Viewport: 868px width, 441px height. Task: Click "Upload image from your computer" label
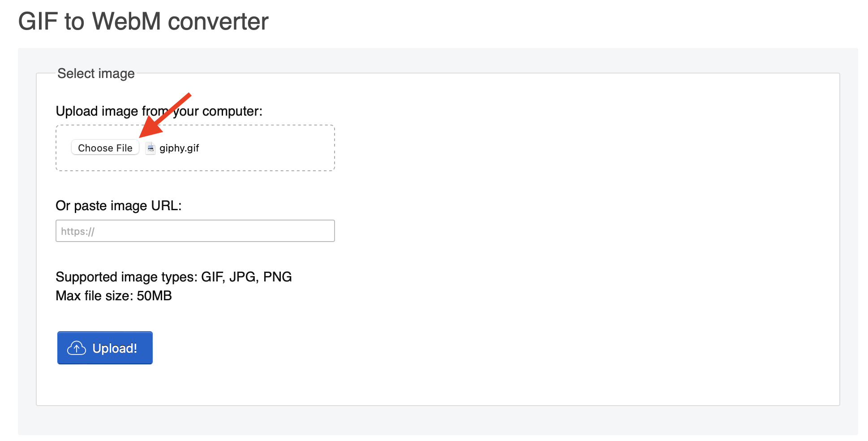[x=159, y=111]
